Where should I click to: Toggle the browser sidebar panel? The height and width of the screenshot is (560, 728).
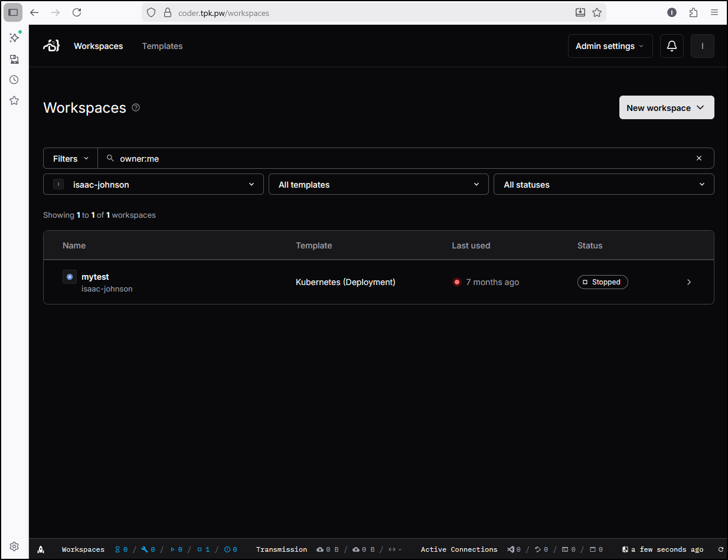coord(13,12)
